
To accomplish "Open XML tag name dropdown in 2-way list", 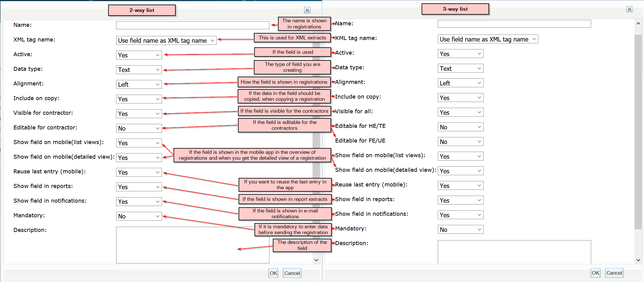I will (166, 41).
